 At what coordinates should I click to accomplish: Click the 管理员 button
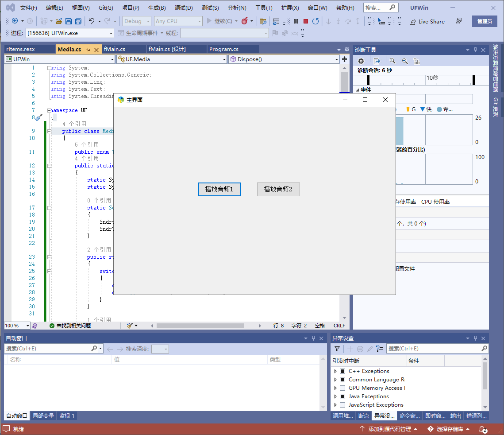[485, 21]
